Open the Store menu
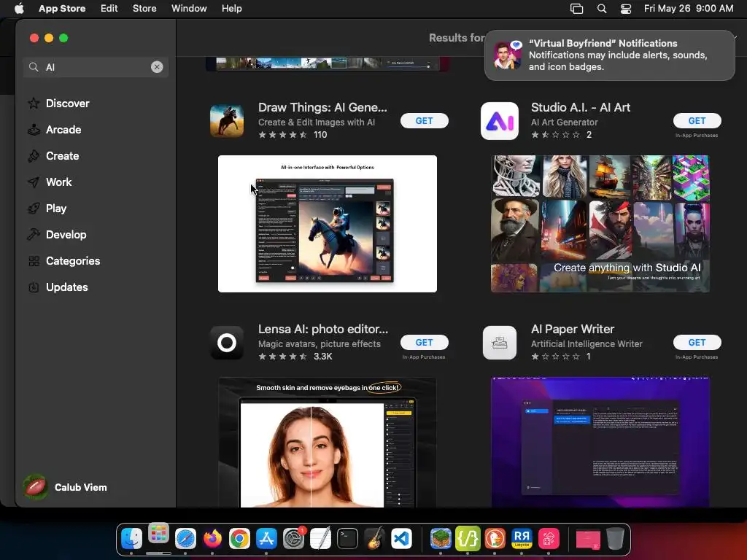Image resolution: width=747 pixels, height=560 pixels. (x=144, y=9)
